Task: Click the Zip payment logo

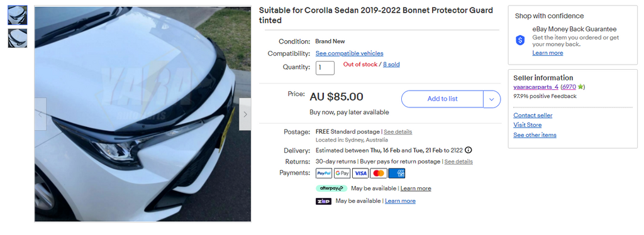Action: (x=324, y=201)
